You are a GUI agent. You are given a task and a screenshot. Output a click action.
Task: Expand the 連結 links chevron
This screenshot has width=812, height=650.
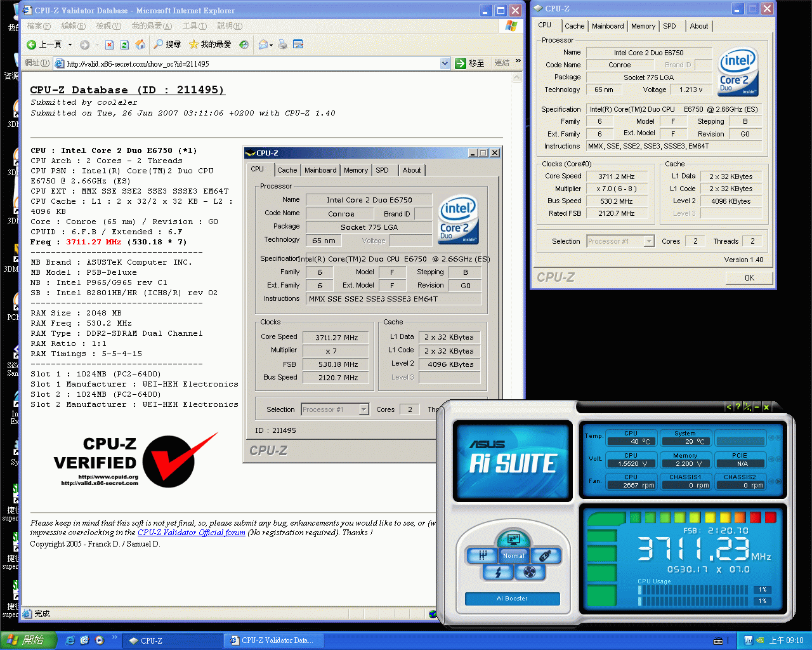coord(518,62)
